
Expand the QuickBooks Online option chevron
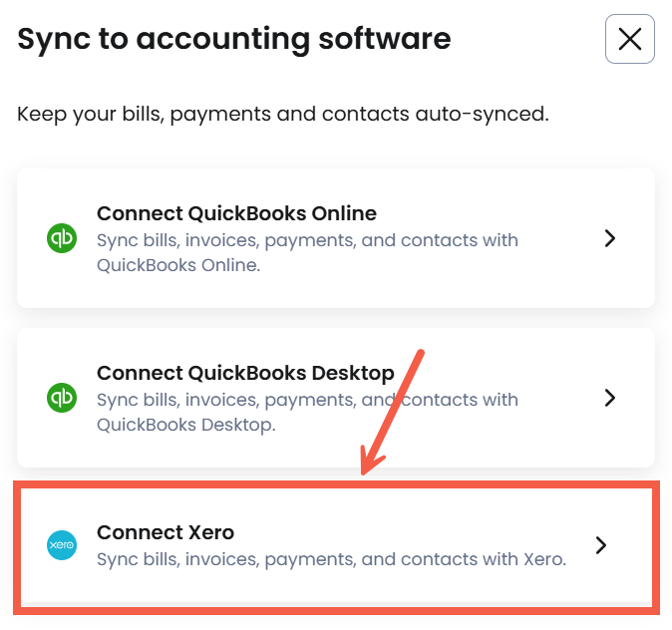click(610, 238)
